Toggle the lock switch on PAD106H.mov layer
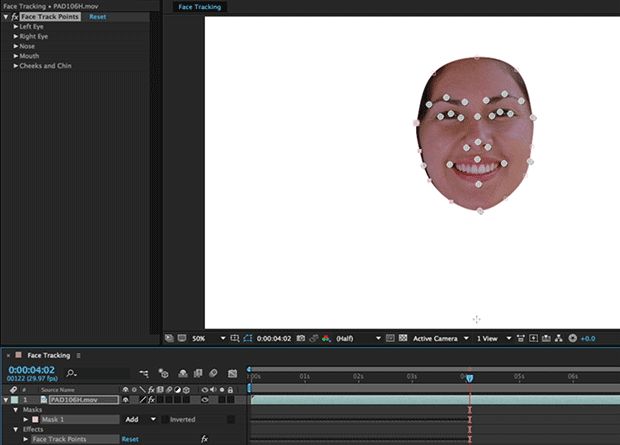Image resolution: width=620 pixels, height=445 pixels. coord(231,400)
